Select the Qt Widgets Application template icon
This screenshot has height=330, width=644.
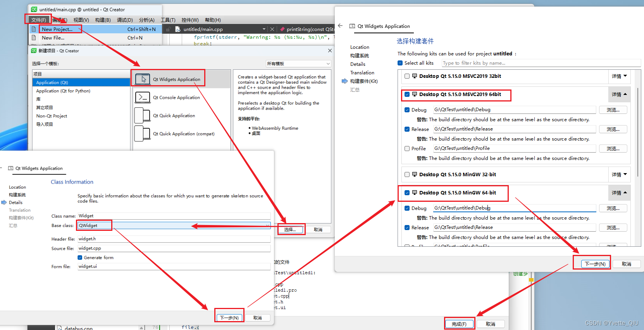coord(143,79)
